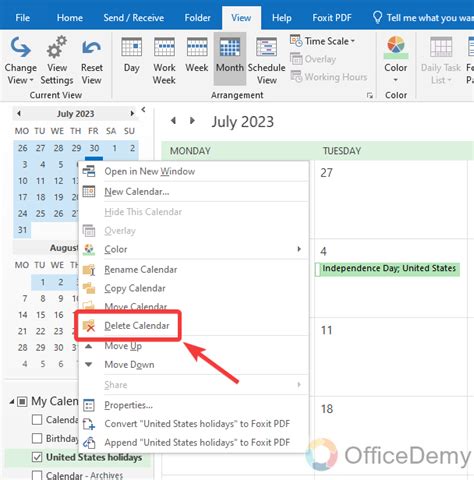Collapse the folder pane chevron
Screen dimensions: 474x480
coord(143,109)
